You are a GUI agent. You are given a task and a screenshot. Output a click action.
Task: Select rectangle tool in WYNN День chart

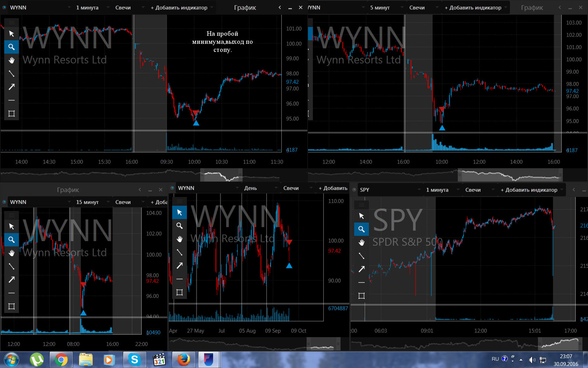180,292
